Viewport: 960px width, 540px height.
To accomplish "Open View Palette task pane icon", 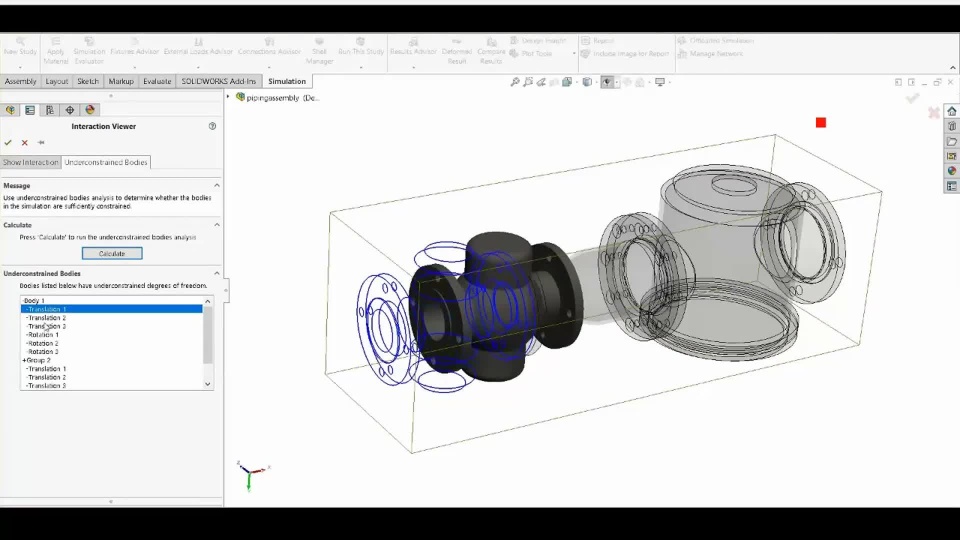I will (x=951, y=156).
